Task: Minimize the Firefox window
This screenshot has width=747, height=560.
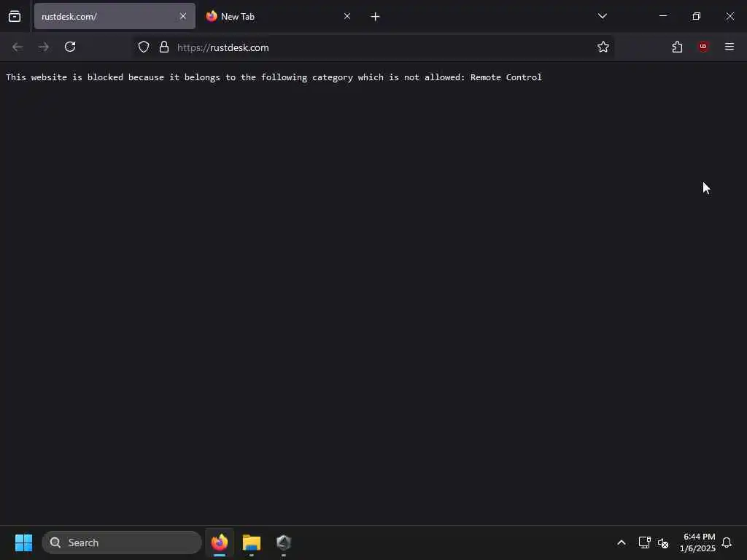Action: (662, 16)
